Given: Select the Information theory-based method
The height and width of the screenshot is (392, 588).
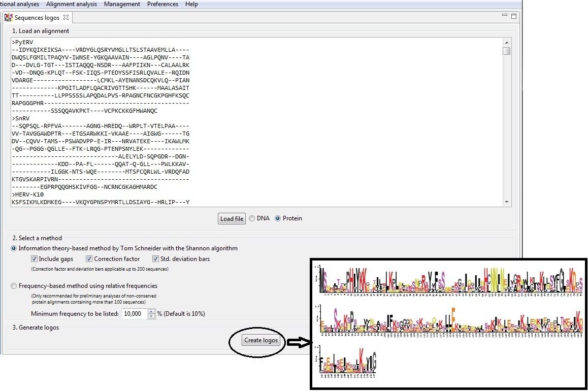Looking at the screenshot, I should (14, 248).
